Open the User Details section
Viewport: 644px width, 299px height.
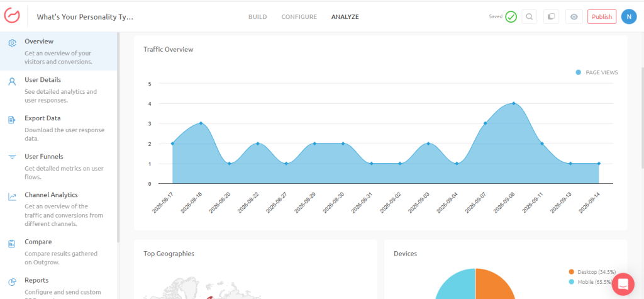(x=58, y=89)
